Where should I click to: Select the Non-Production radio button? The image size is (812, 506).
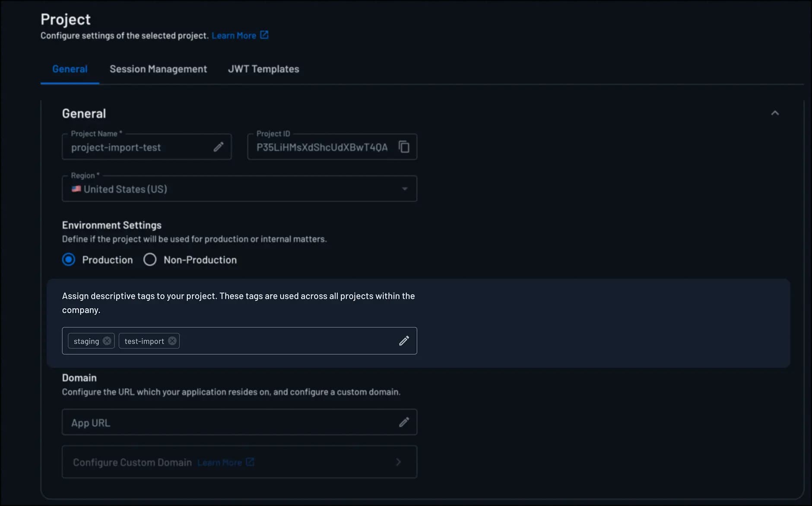pos(150,260)
